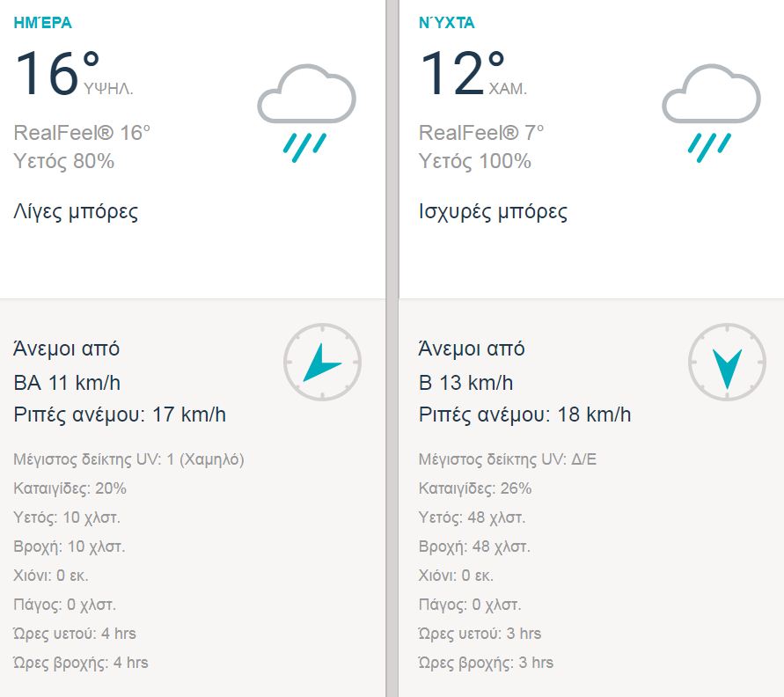Viewport: 784px width, 697px height.
Task: Click the 12° low temperature
Action: point(461,72)
